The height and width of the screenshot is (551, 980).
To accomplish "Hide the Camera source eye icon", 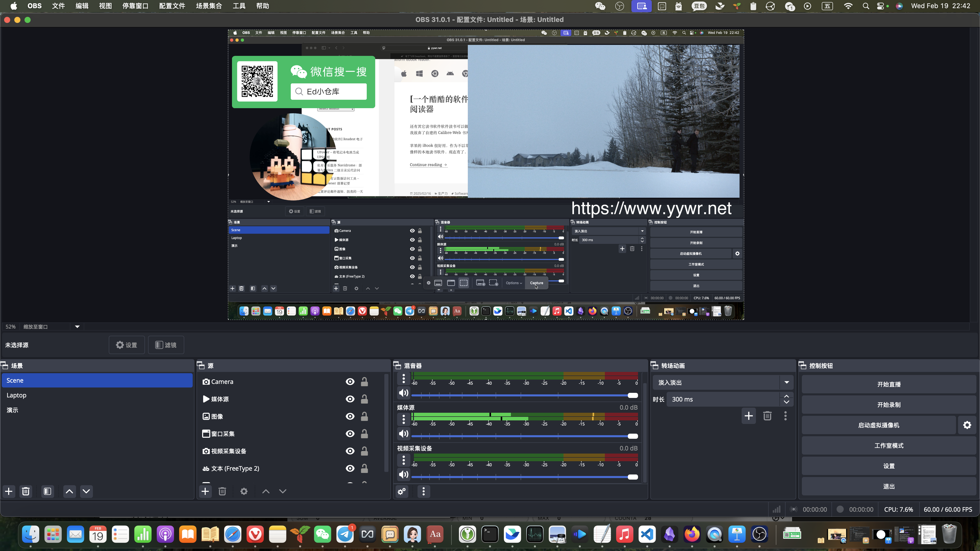I will coord(350,381).
